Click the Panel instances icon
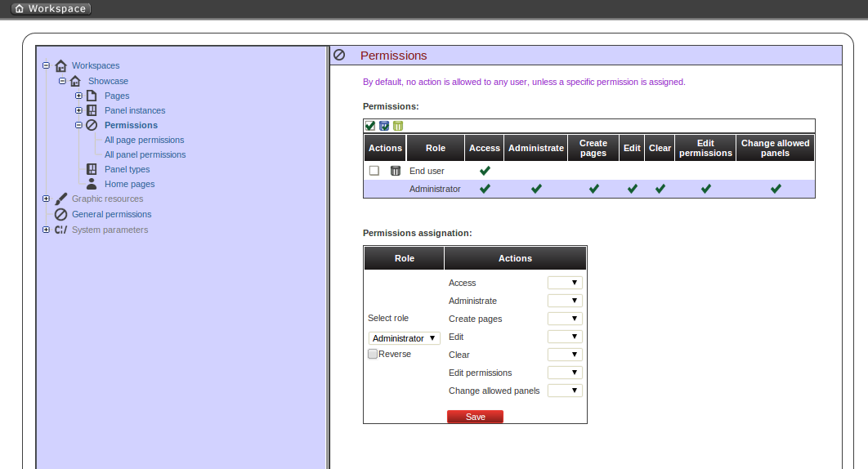868x469 pixels. point(92,110)
